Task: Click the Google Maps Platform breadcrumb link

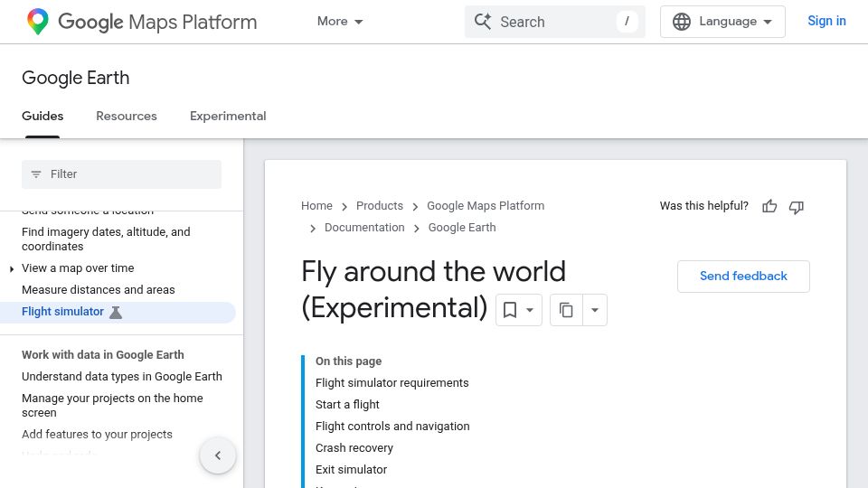Action: pos(486,206)
